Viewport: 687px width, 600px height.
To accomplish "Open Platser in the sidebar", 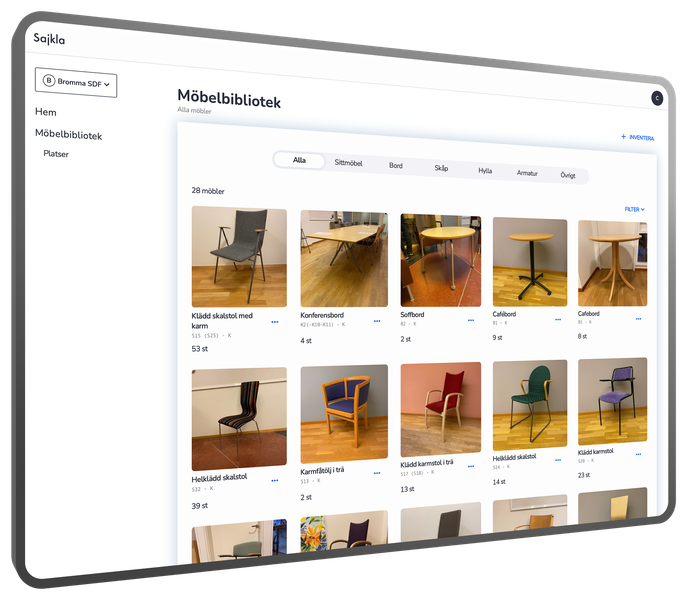I will [56, 153].
